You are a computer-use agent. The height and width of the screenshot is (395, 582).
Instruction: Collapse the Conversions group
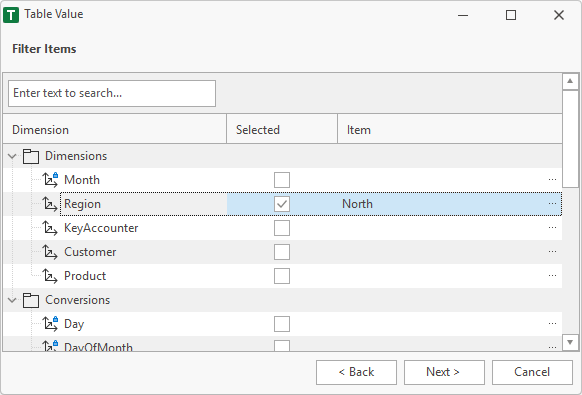point(12,300)
